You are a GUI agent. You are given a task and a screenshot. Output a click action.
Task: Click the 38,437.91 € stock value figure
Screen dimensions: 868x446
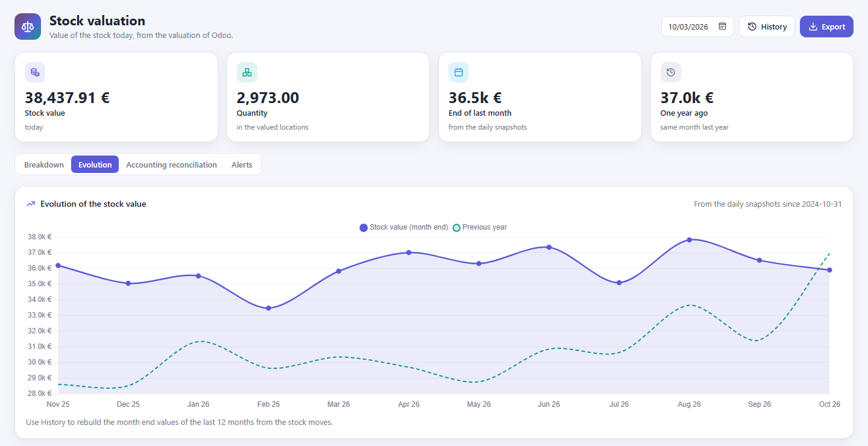click(x=67, y=98)
